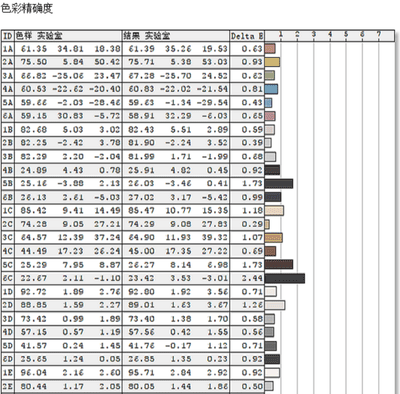This screenshot has width=400, height=394.
Task: Click the chart axis label 4
Action: tap(330, 34)
